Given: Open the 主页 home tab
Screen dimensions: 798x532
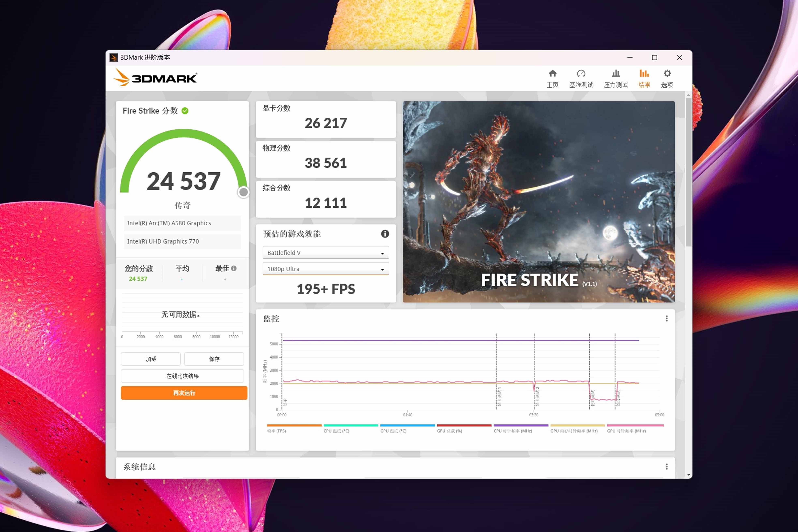Looking at the screenshot, I should tap(552, 79).
